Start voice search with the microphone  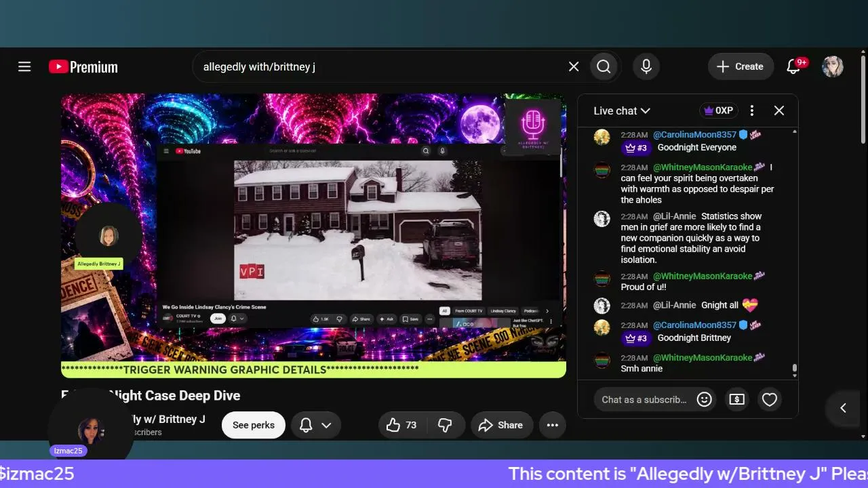[646, 66]
